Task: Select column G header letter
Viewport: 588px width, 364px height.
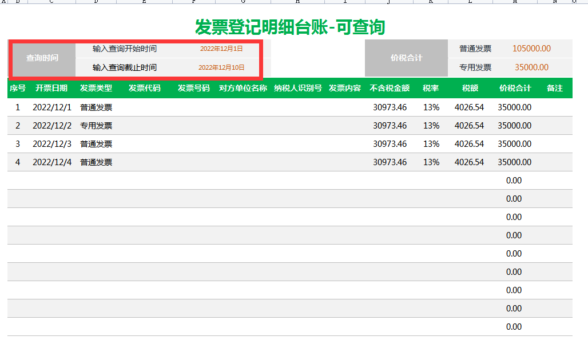Action: click(x=244, y=2)
